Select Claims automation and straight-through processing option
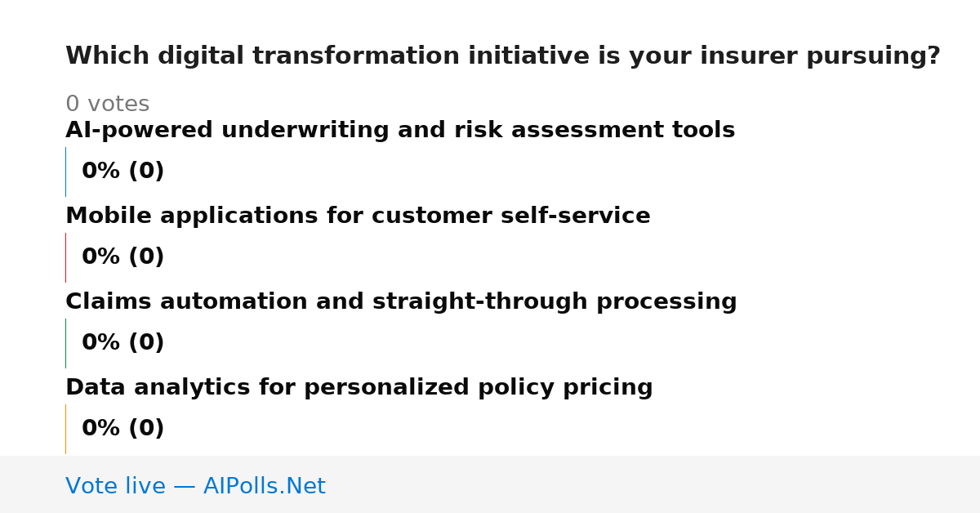This screenshot has height=513, width=980. coord(401,302)
